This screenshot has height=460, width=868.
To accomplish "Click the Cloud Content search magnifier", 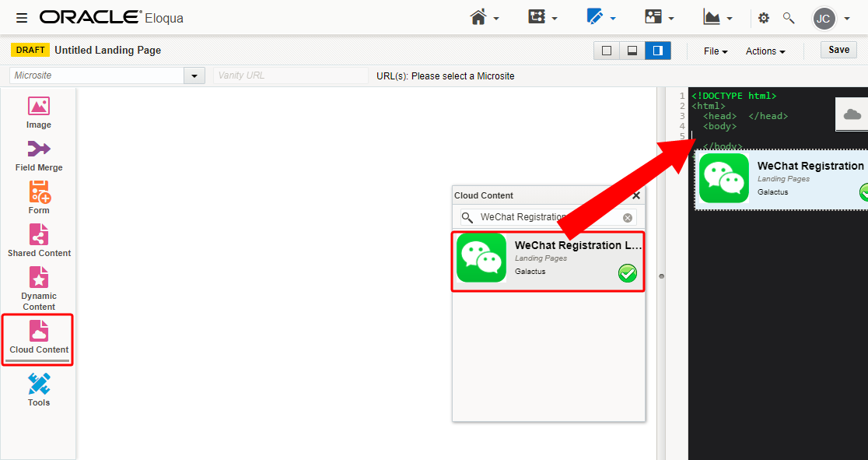I will click(x=467, y=217).
